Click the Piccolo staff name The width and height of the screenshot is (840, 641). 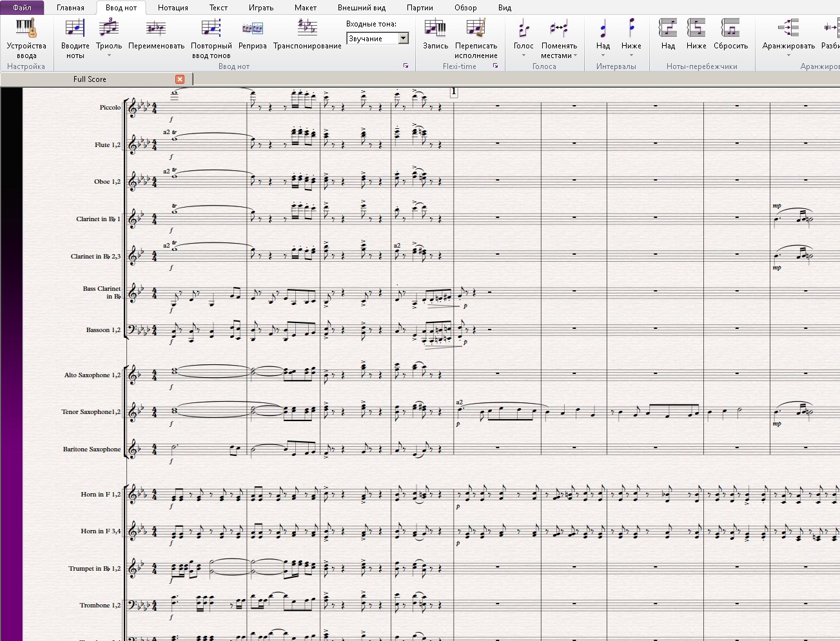coord(110,108)
